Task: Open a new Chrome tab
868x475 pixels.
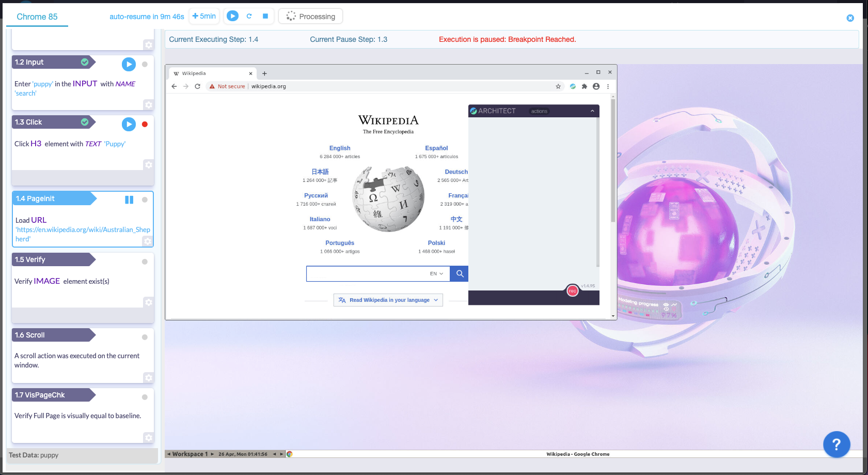Action: point(264,73)
